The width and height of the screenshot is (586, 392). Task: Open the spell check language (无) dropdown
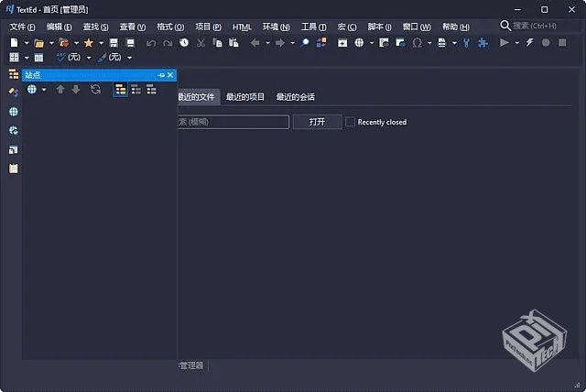[x=89, y=58]
